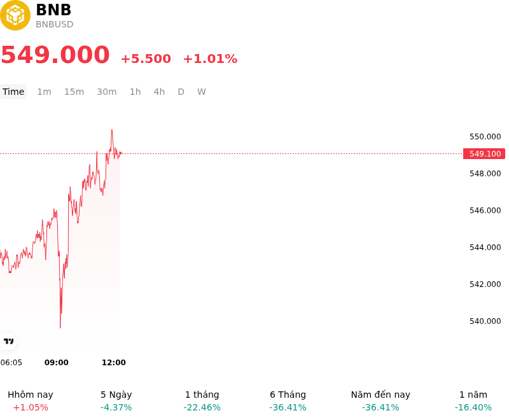Image resolution: width=509 pixels, height=420 pixels.
Task: Select the Time chart view tab
Action: coord(13,92)
